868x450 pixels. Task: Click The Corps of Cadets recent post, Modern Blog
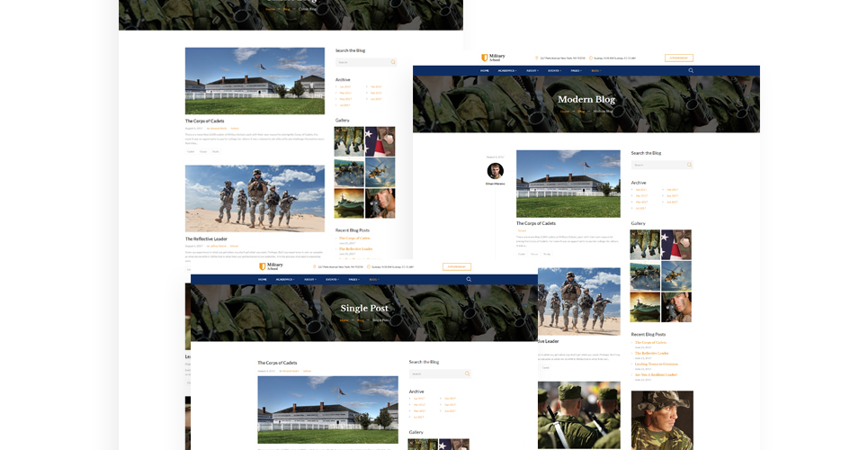650,343
